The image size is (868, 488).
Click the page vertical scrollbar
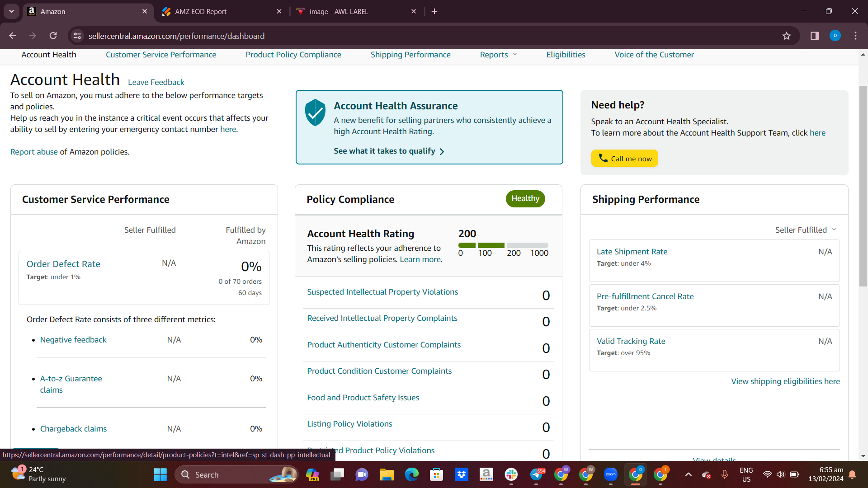pos(863,186)
